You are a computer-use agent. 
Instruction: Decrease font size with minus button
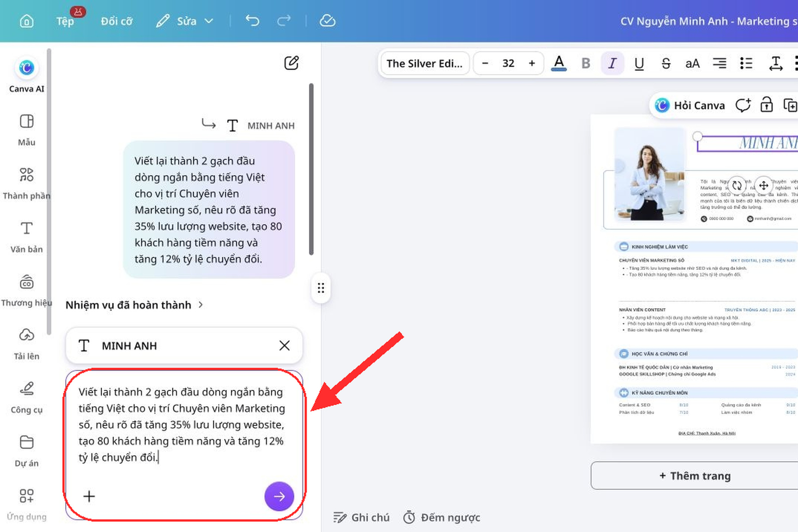coord(485,63)
